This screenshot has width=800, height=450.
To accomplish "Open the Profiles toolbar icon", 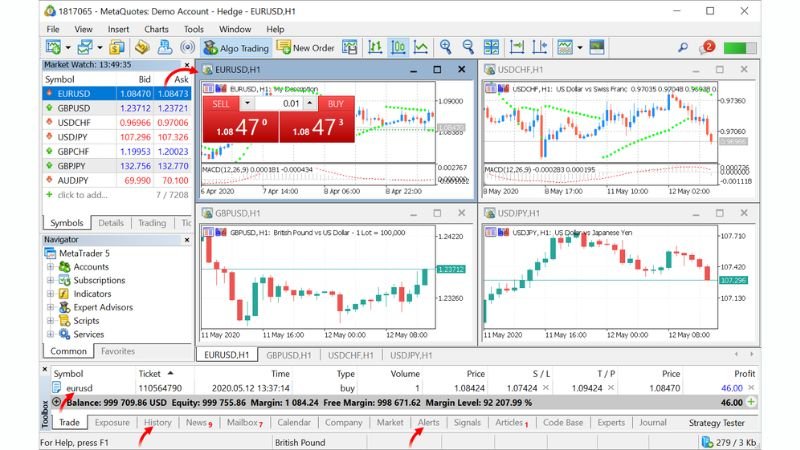I will coord(85,47).
